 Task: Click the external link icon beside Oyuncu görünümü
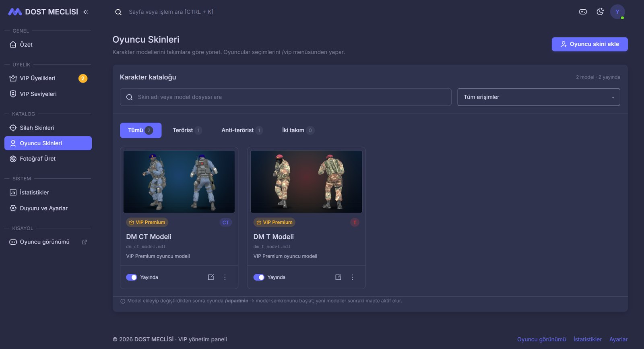pos(85,242)
